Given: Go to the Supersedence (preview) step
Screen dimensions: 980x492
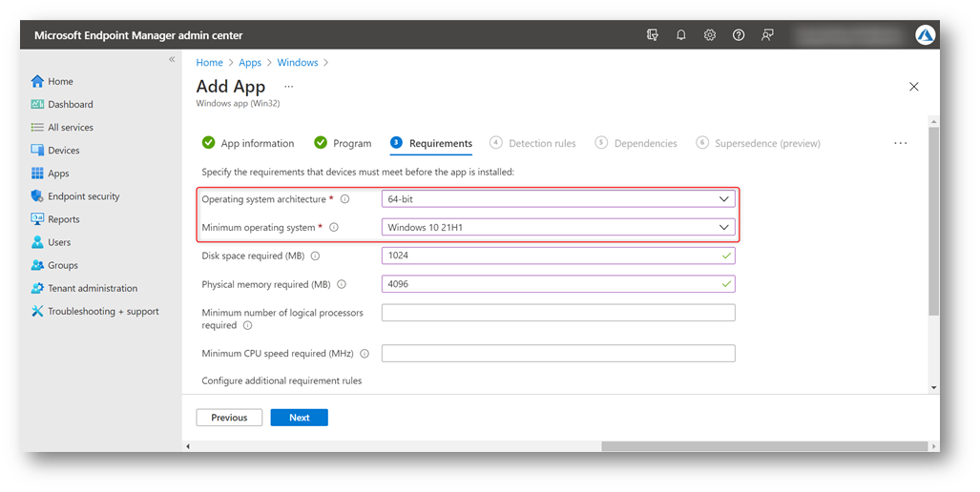Looking at the screenshot, I should click(x=758, y=143).
